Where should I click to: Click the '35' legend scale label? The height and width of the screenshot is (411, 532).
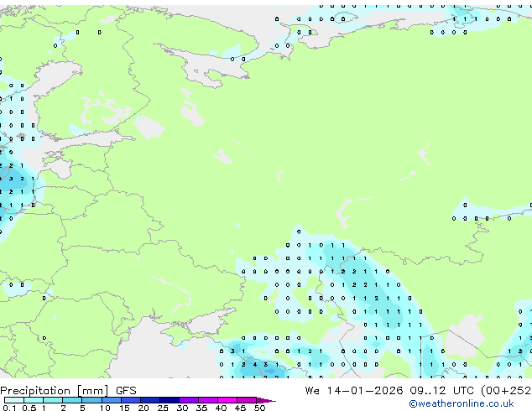(201, 408)
